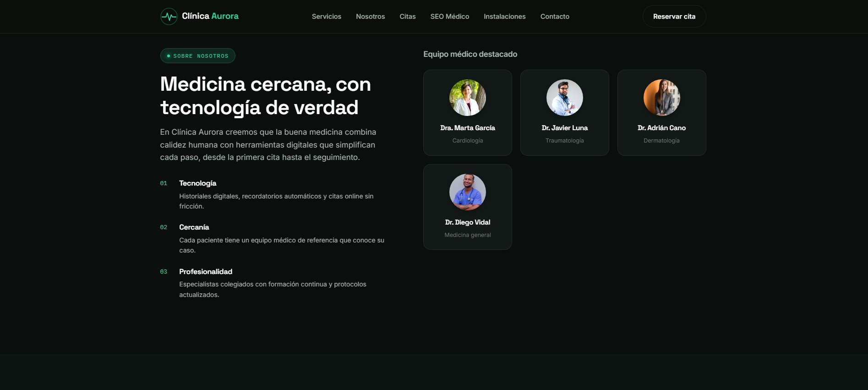Screen dimensions: 868x390
Task: Click the Cercanía feature title
Action: click(x=194, y=227)
